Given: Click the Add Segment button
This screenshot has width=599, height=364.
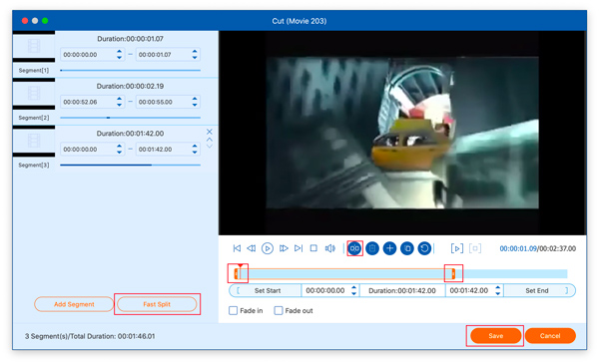Looking at the screenshot, I should (x=74, y=304).
